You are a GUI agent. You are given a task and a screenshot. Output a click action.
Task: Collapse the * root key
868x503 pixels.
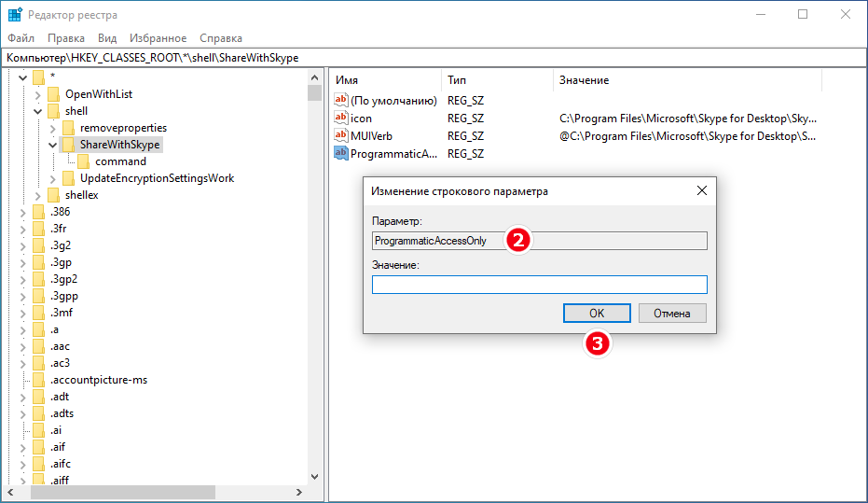[22, 77]
